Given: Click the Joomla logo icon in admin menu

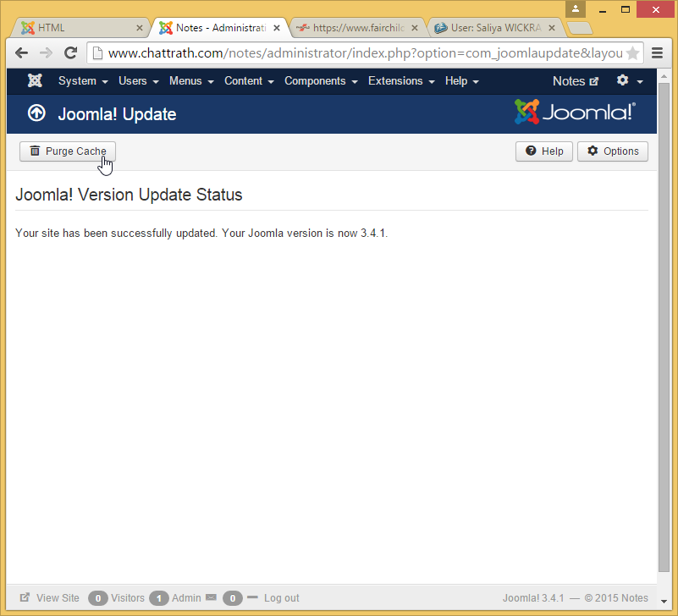Looking at the screenshot, I should pos(35,81).
